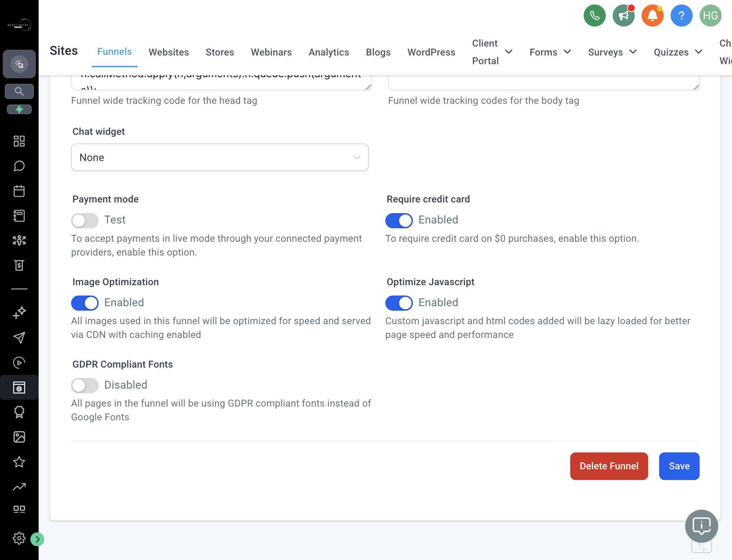Screen dimensions: 732x560
Task: Open the memberships badge icon in sidebar
Action: (x=19, y=412)
